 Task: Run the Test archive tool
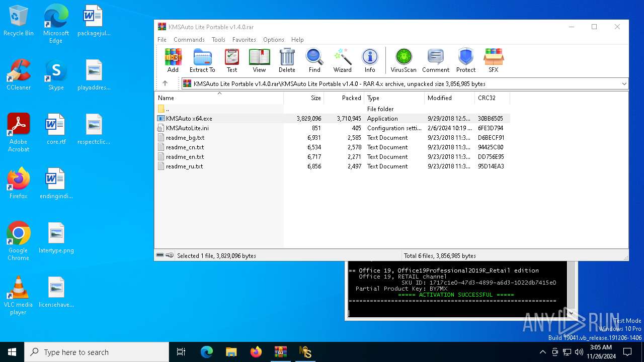(232, 60)
